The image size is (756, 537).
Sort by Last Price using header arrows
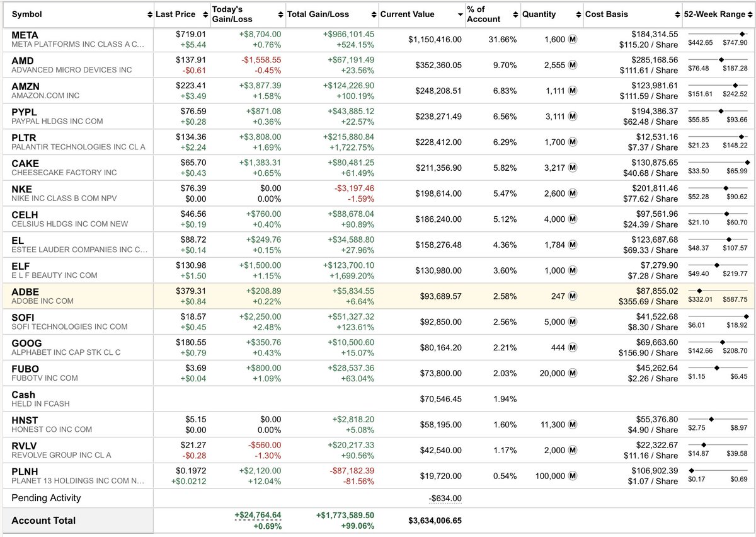pyautogui.click(x=207, y=14)
